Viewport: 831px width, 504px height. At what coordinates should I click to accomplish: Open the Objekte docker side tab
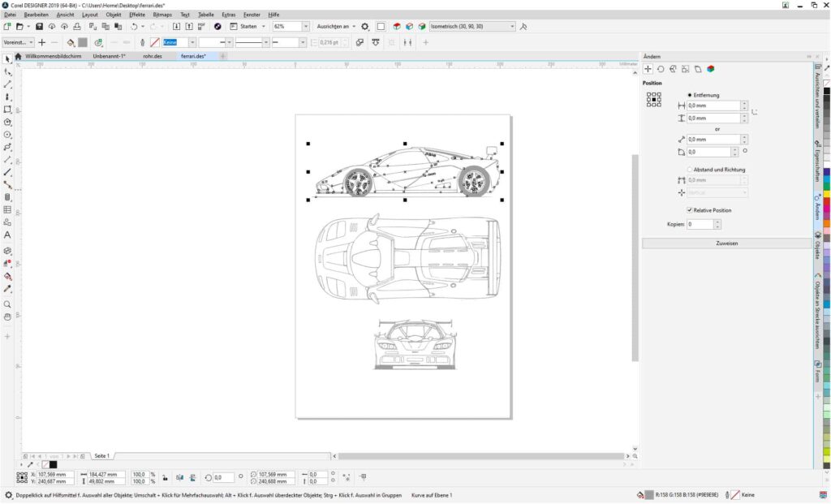pos(818,247)
